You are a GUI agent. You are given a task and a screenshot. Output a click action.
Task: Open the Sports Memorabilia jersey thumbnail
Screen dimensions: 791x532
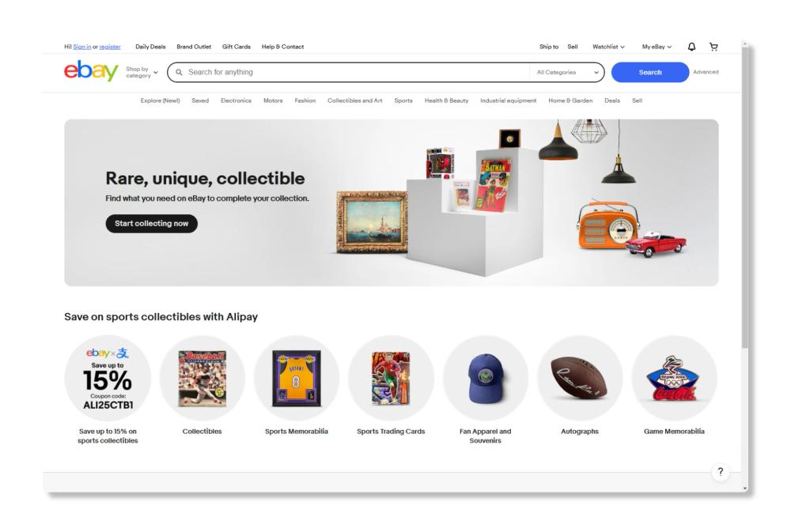pos(297,378)
